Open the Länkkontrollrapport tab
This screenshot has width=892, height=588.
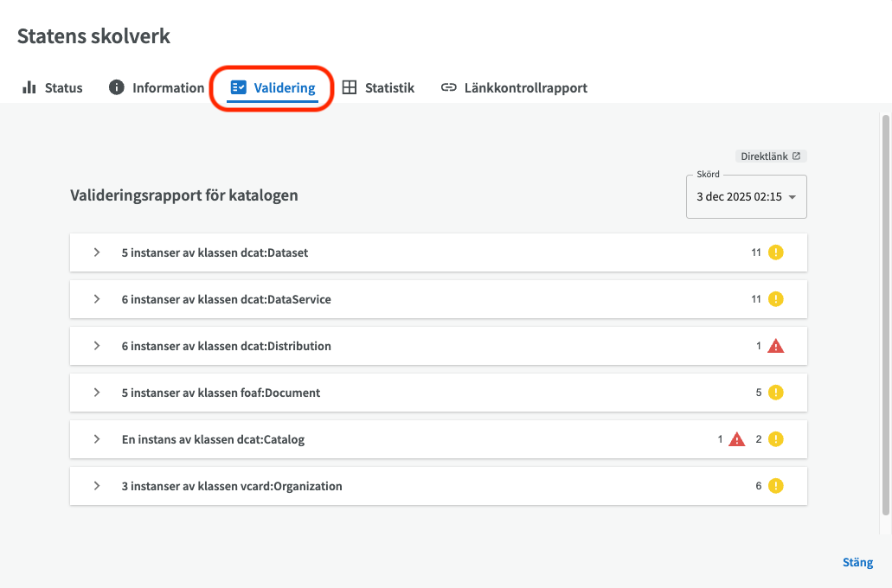coord(525,87)
